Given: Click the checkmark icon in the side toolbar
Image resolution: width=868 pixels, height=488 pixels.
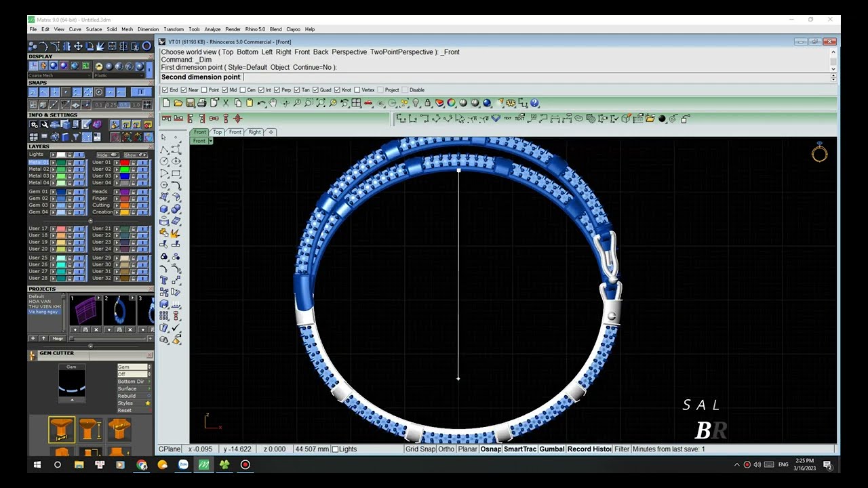Looking at the screenshot, I should click(176, 328).
